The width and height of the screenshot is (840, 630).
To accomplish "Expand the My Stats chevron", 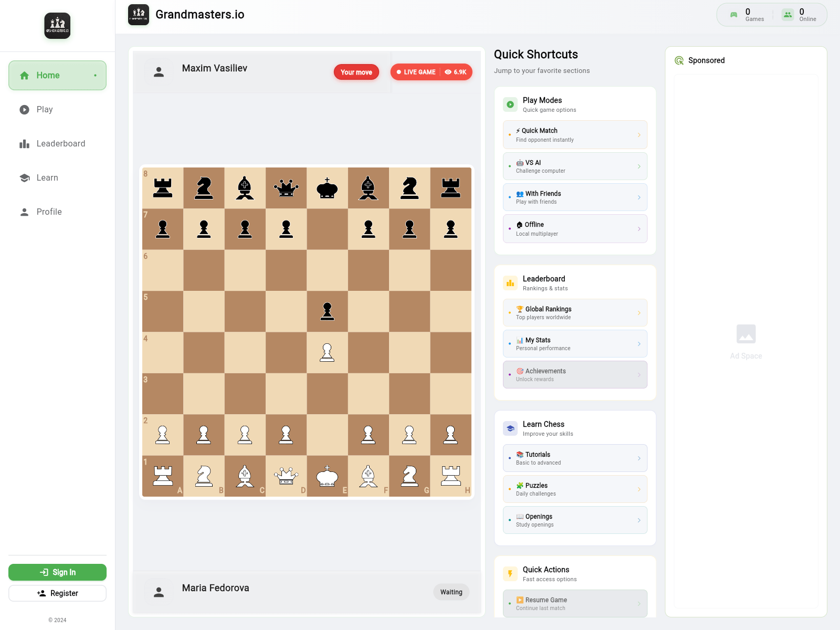I will click(x=639, y=344).
